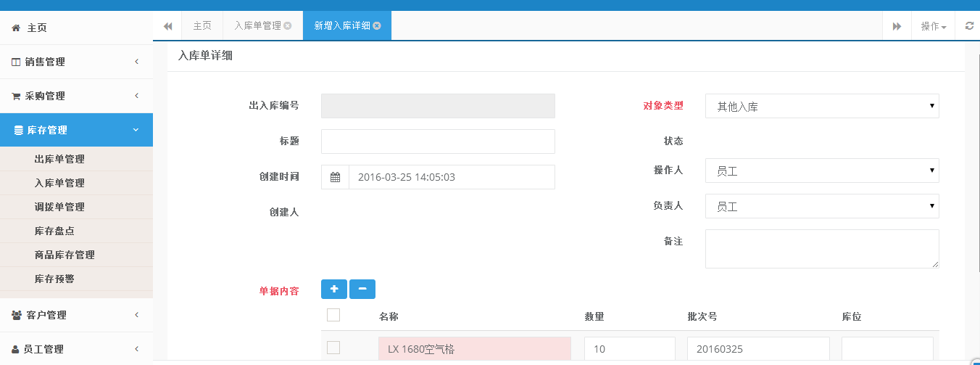Open the 负责人 dropdown

click(x=822, y=206)
